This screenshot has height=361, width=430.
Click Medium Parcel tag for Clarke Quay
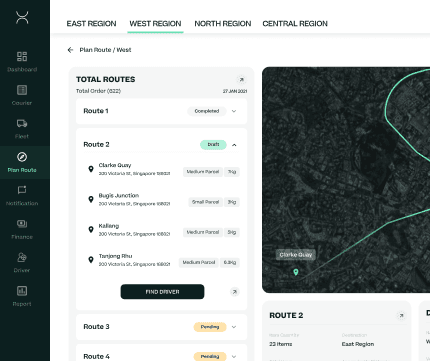click(x=203, y=172)
